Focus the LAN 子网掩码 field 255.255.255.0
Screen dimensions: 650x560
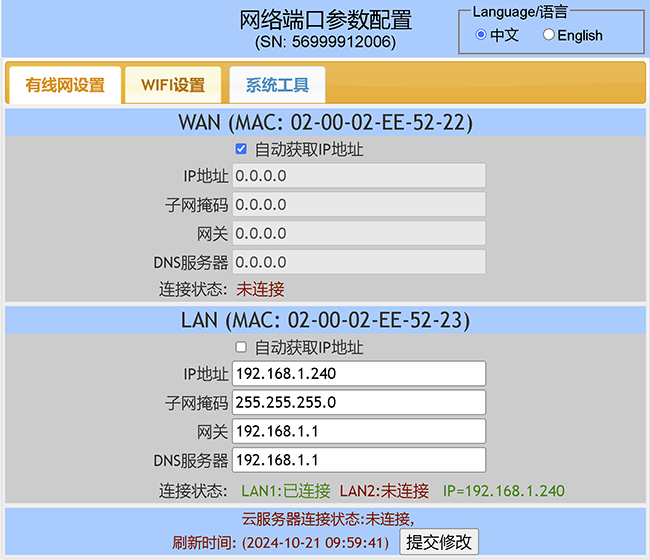click(359, 403)
